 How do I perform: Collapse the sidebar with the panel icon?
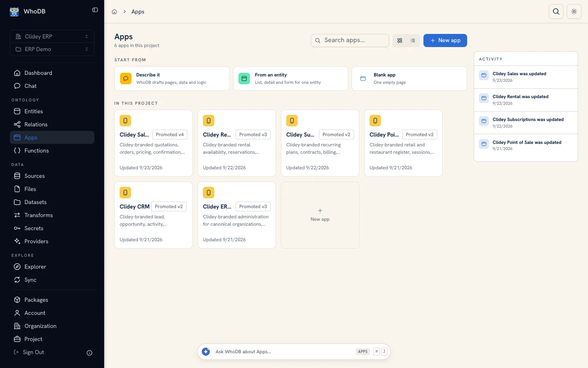pyautogui.click(x=95, y=10)
